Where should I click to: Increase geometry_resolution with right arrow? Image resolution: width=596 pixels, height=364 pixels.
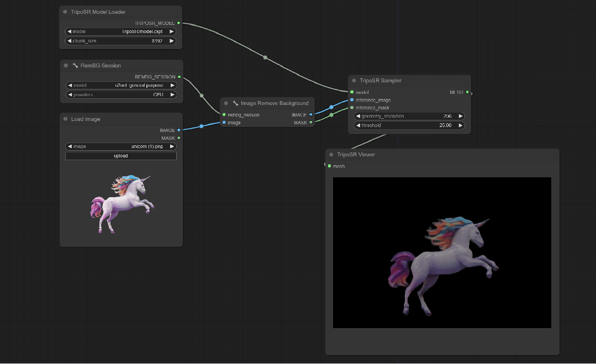460,116
